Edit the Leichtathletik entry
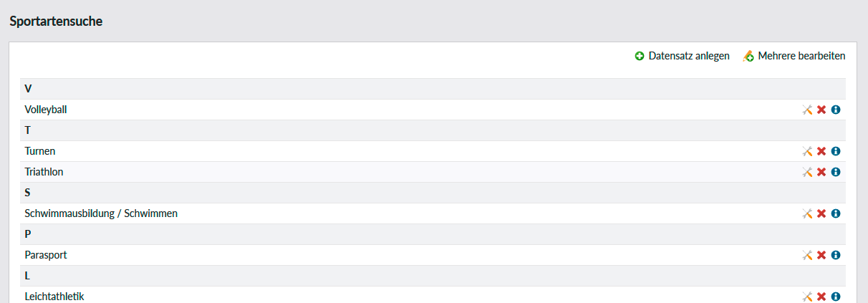The width and height of the screenshot is (868, 303). pos(807,296)
